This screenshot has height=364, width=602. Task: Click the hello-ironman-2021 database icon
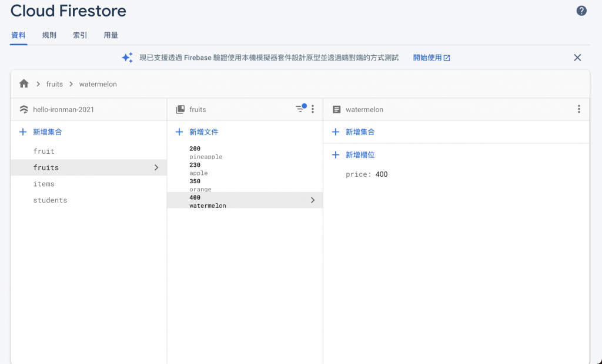[24, 109]
